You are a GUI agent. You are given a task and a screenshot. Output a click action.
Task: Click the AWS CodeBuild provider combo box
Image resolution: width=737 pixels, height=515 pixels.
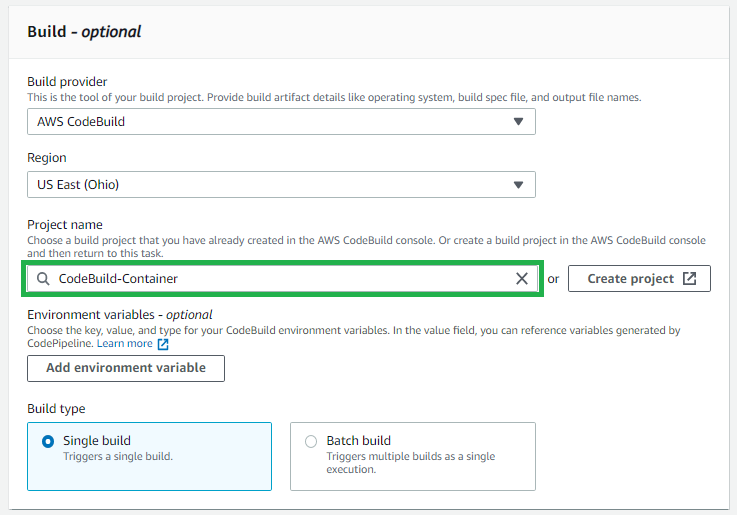tap(281, 122)
